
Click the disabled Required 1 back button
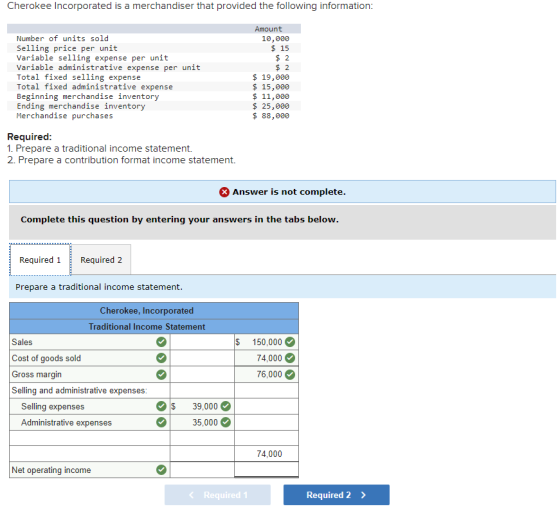(x=218, y=495)
